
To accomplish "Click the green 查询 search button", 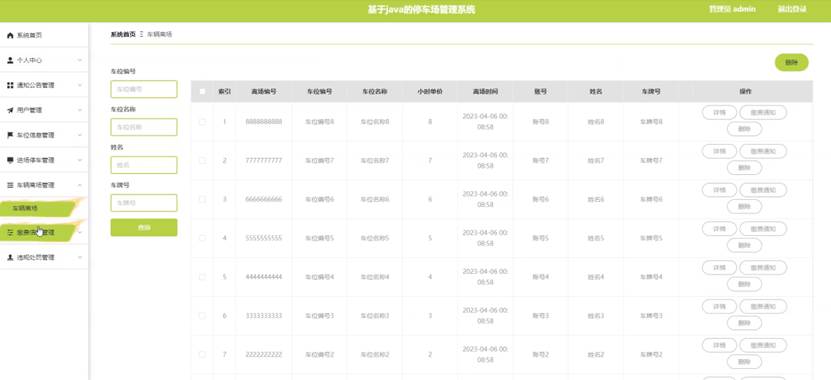I will (x=144, y=227).
